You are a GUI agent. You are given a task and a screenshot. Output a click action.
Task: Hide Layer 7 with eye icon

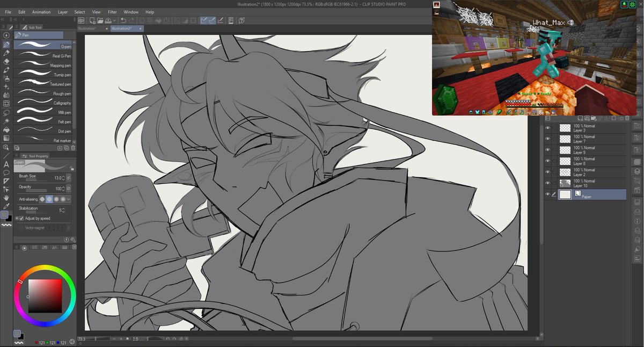coord(548,139)
